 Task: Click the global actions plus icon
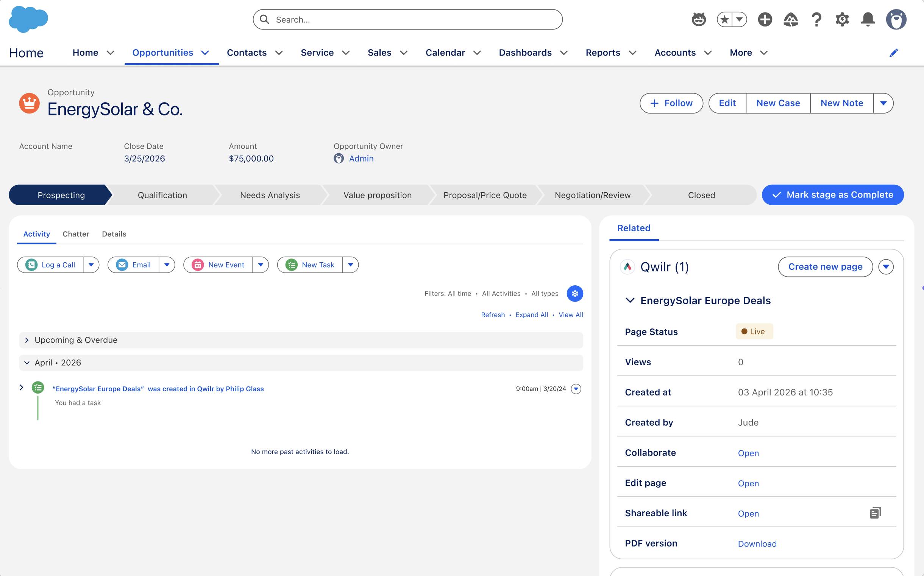(x=765, y=19)
